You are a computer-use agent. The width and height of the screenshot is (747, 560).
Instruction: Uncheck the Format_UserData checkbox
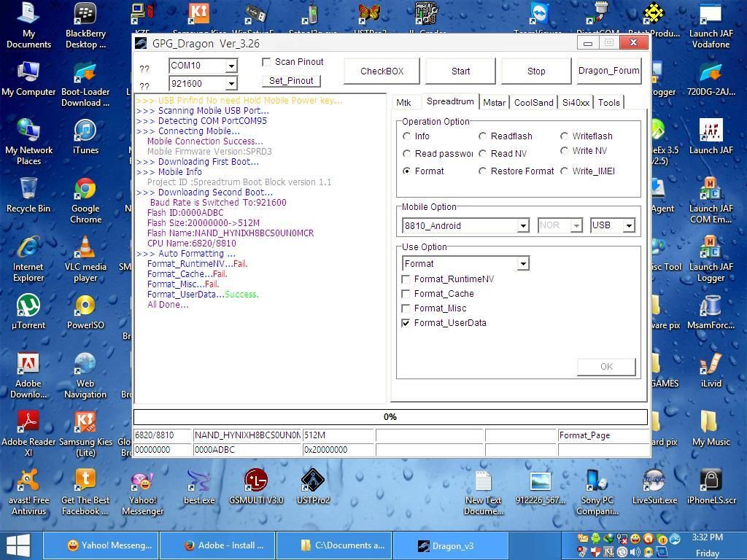[x=406, y=323]
